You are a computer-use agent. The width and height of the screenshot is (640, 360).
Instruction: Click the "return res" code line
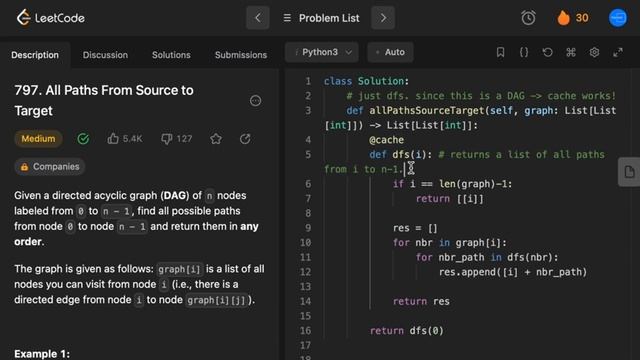coord(421,301)
